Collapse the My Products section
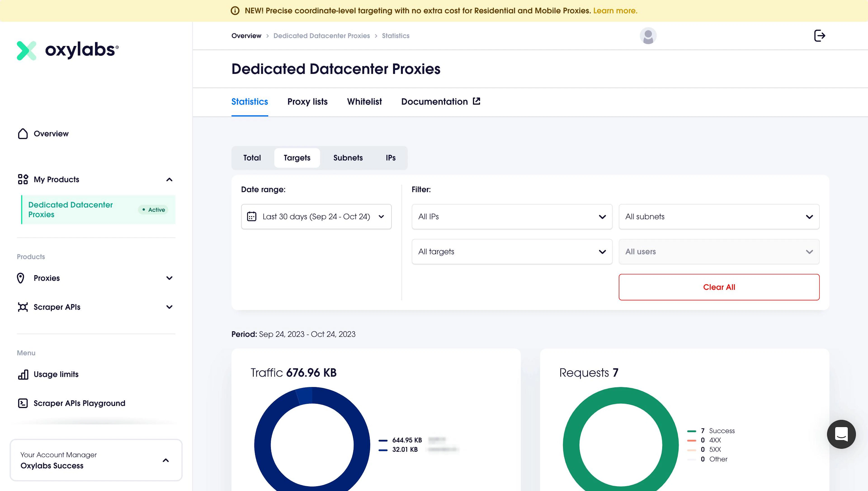Image resolution: width=868 pixels, height=491 pixels. [169, 179]
